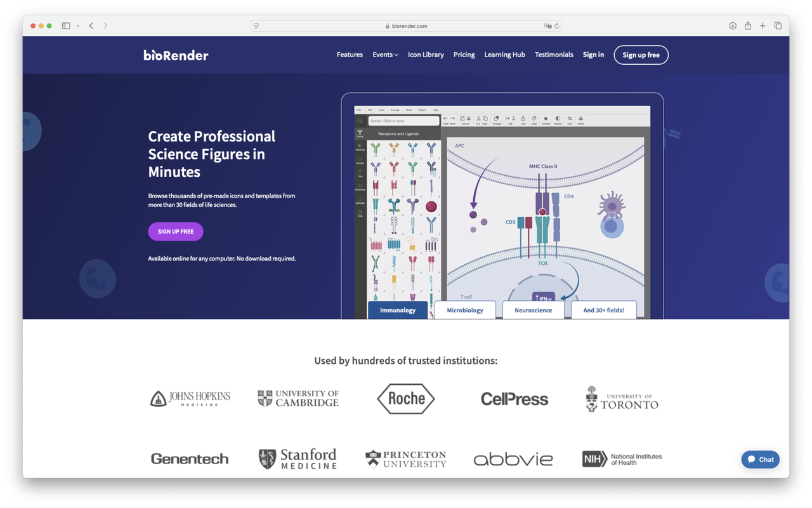Click the Princeton University logo

406,458
